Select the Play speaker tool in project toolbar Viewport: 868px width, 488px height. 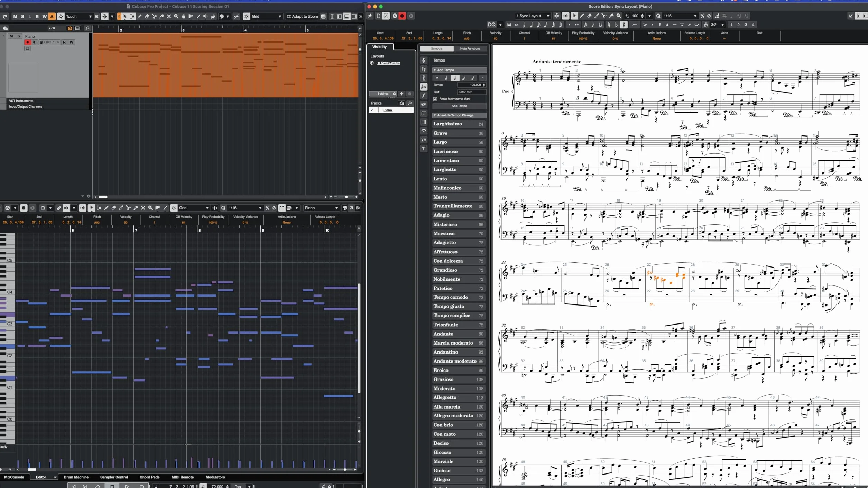coord(206,16)
